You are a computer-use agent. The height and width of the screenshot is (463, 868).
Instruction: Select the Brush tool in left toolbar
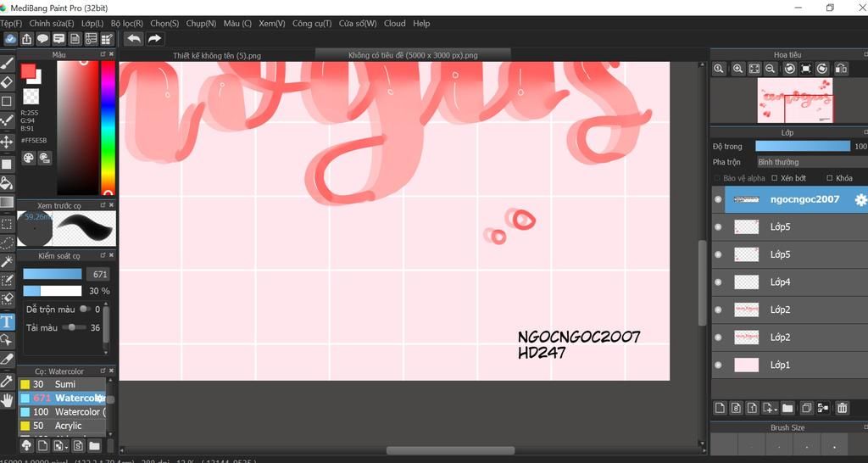click(x=7, y=64)
